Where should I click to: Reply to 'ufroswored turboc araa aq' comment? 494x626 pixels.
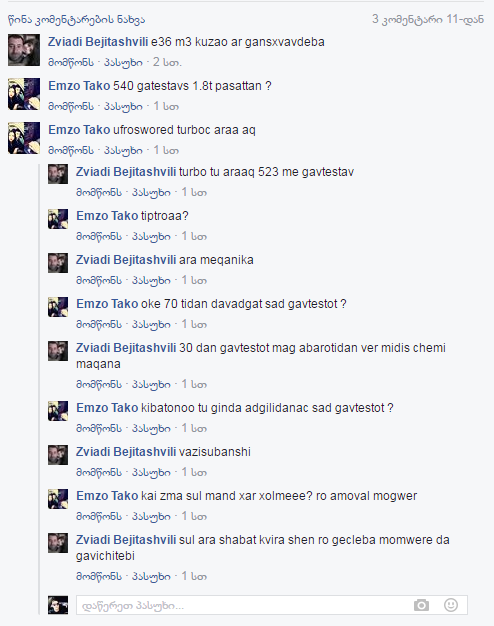[x=123, y=150]
